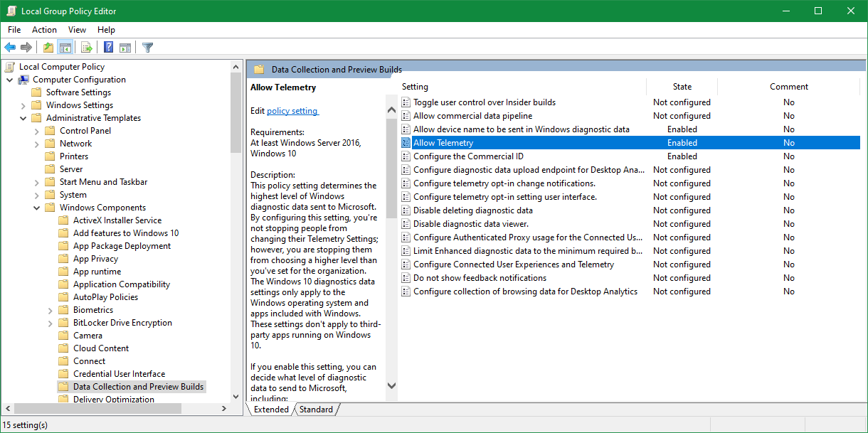The height and width of the screenshot is (433, 868).
Task: Click the Back arrow toolbar icon
Action: [x=10, y=48]
